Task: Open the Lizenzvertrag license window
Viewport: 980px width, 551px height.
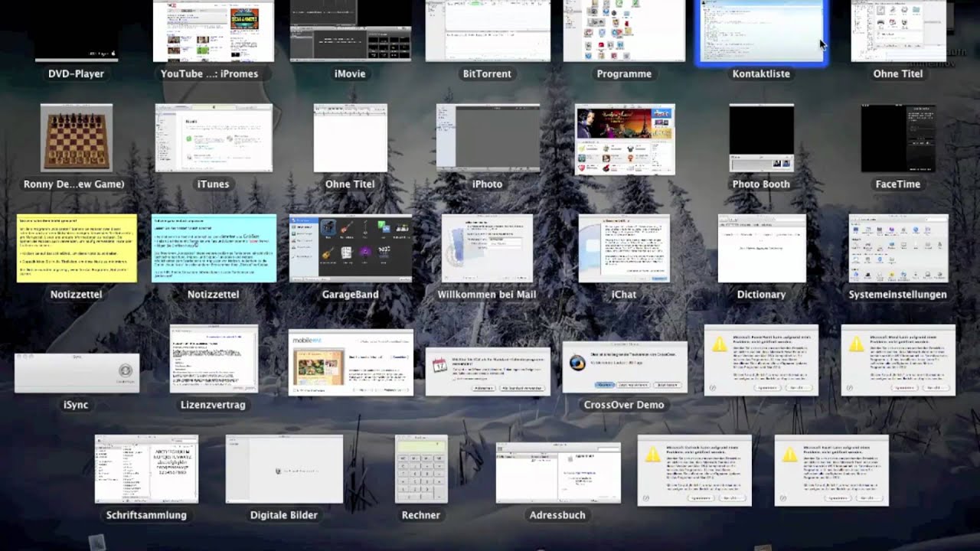Action: tap(214, 358)
